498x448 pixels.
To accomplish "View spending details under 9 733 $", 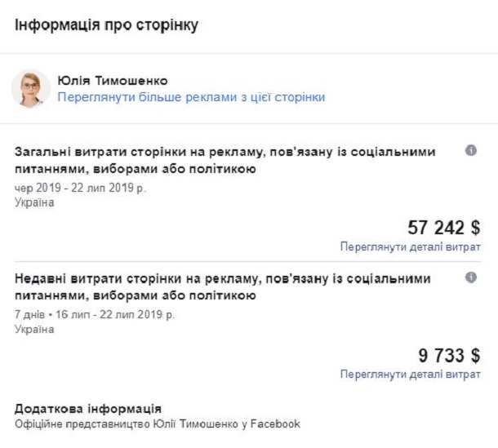I will point(410,374).
